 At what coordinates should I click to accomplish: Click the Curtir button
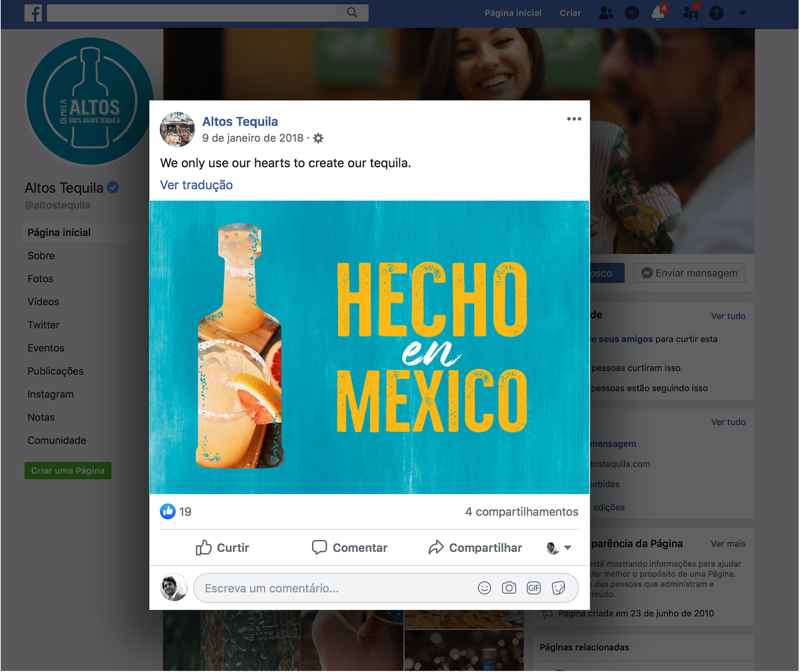click(x=222, y=547)
